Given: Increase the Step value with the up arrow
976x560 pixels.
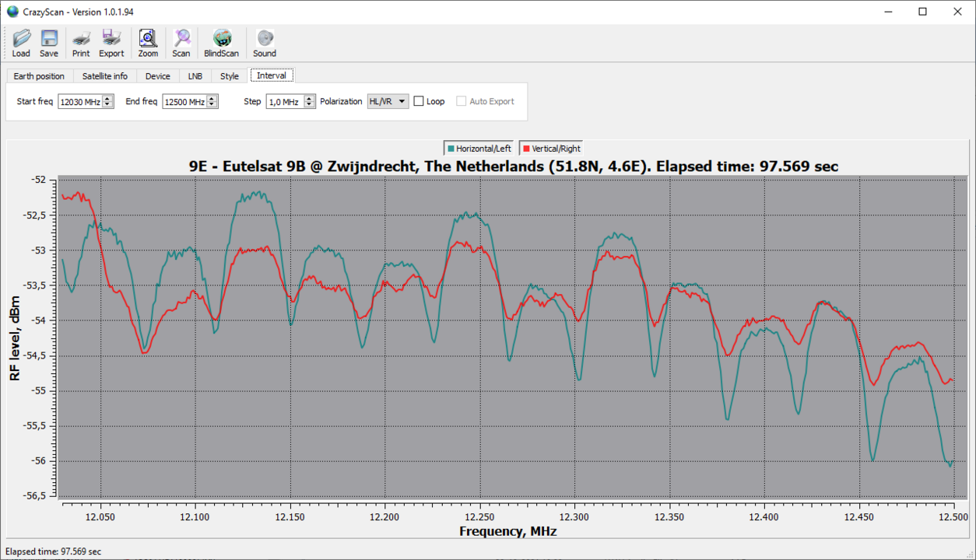Looking at the screenshot, I should coord(310,98).
